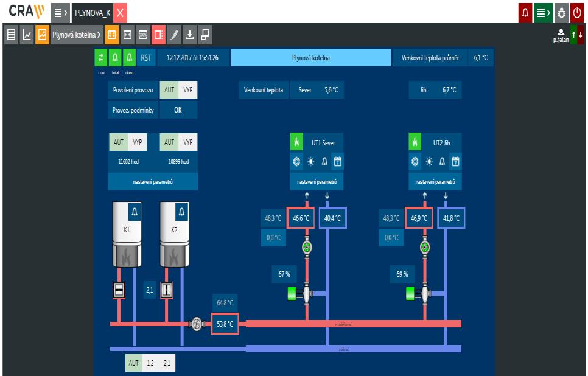Click the 53,8 °C supply temperature box
Screen dimensions: 588x376
point(225,324)
